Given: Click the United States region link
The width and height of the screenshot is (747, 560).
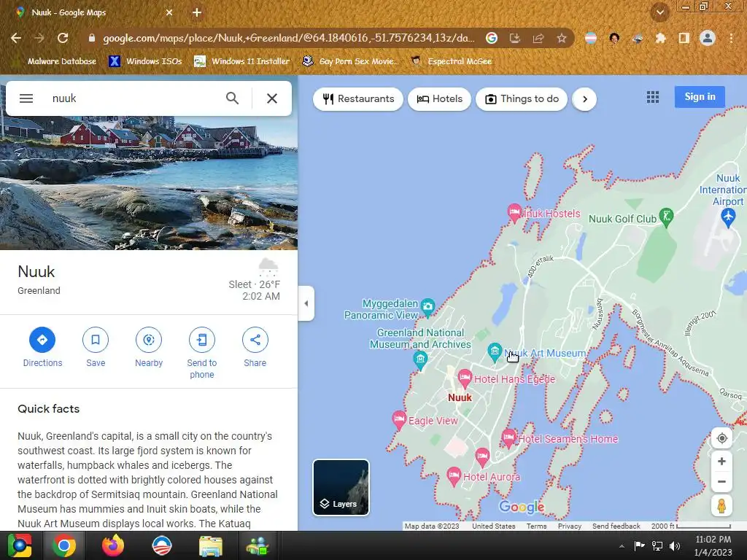Looking at the screenshot, I should click(x=494, y=526).
